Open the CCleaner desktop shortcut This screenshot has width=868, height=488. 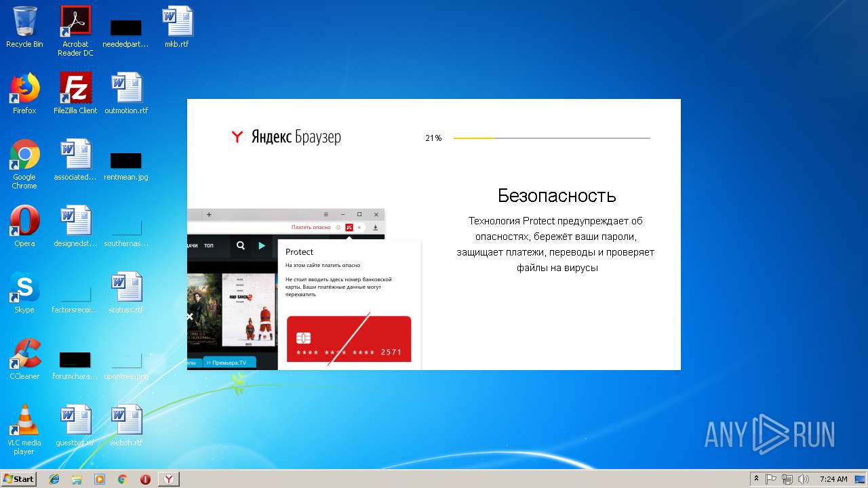click(x=24, y=359)
